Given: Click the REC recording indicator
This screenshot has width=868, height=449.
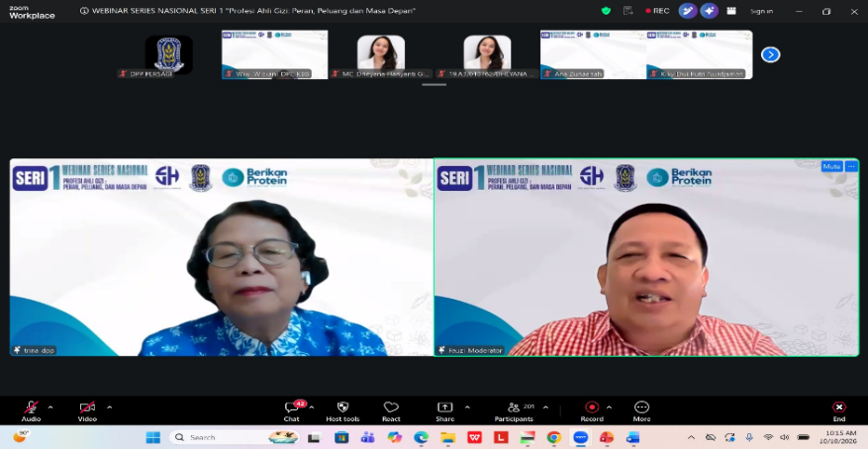Looking at the screenshot, I should coord(658,11).
